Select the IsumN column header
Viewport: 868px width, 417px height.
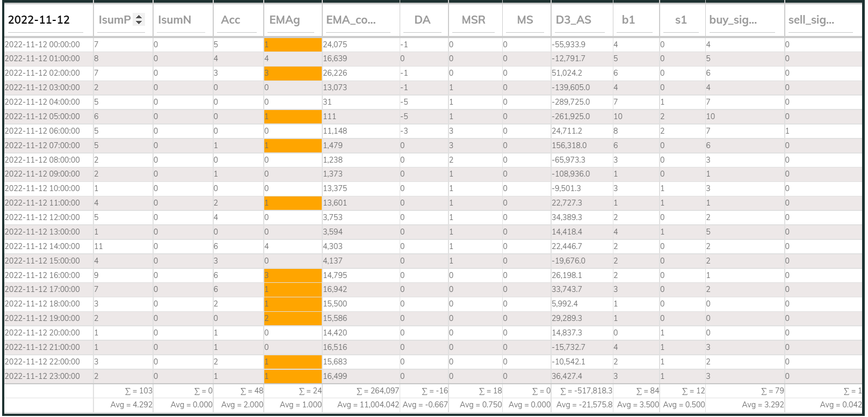tap(175, 20)
